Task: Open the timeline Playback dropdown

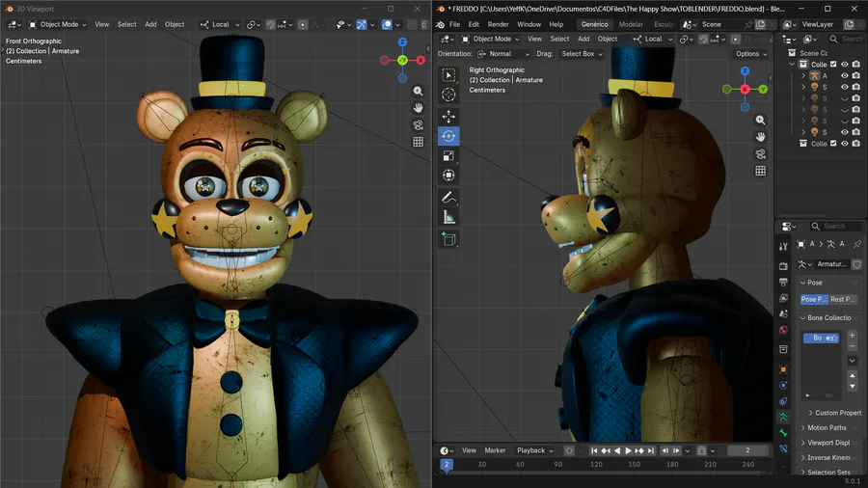Action: [534, 450]
